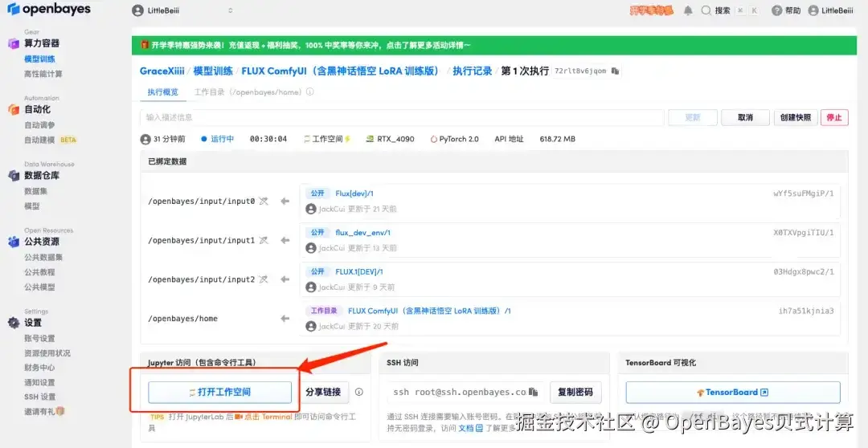Open the Flux[dev]/1 dataset link
Image resolution: width=868 pixels, height=448 pixels.
coord(354,193)
